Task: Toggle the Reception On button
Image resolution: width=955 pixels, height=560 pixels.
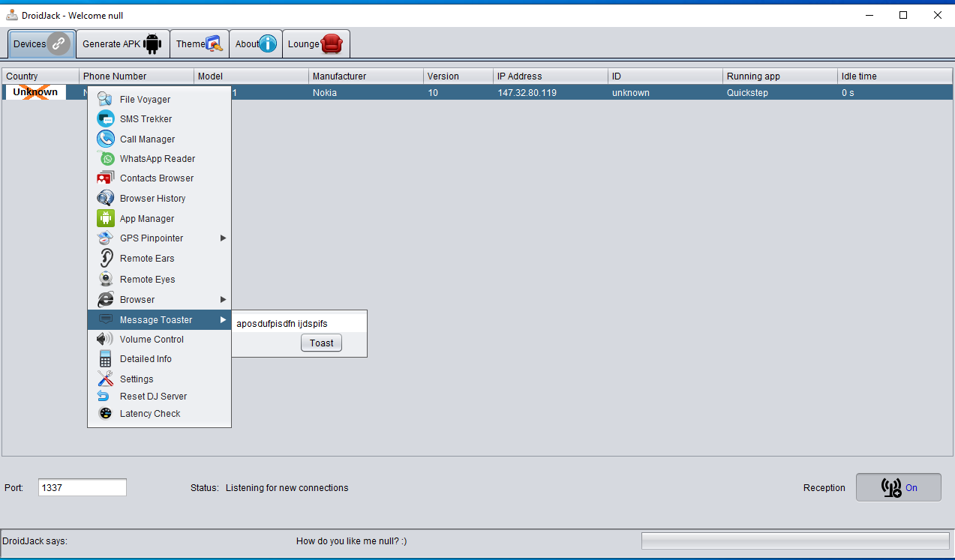Action: tap(899, 487)
